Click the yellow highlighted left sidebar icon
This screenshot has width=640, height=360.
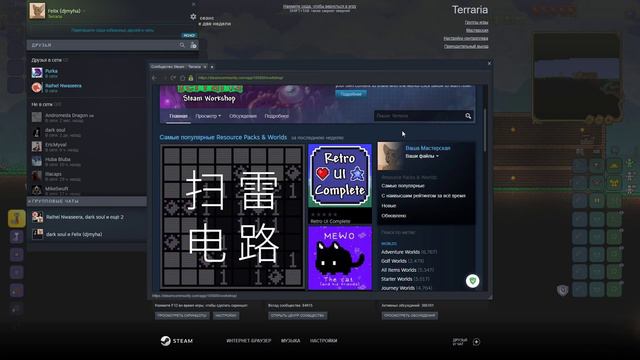click(x=17, y=218)
